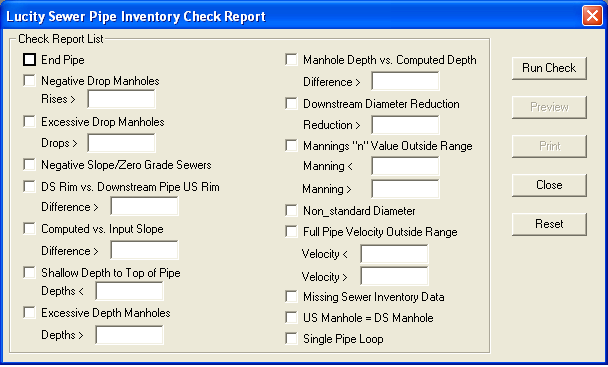Click the Reduction > input field
This screenshot has width=608, height=367.
(x=405, y=125)
